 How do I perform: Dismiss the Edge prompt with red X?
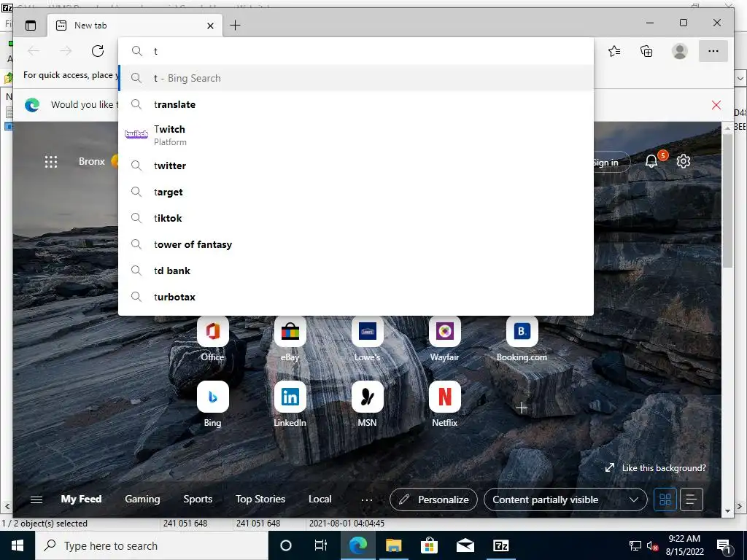(x=716, y=105)
